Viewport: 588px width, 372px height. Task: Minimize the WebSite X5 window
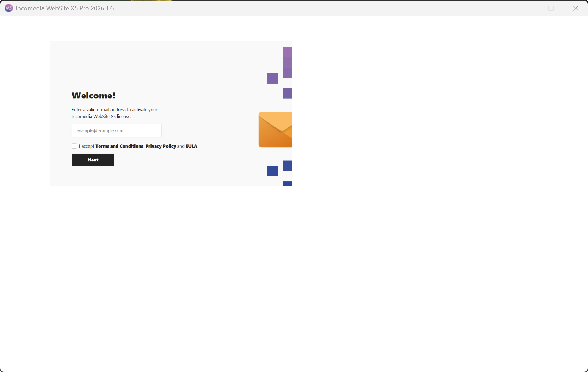pos(527,8)
